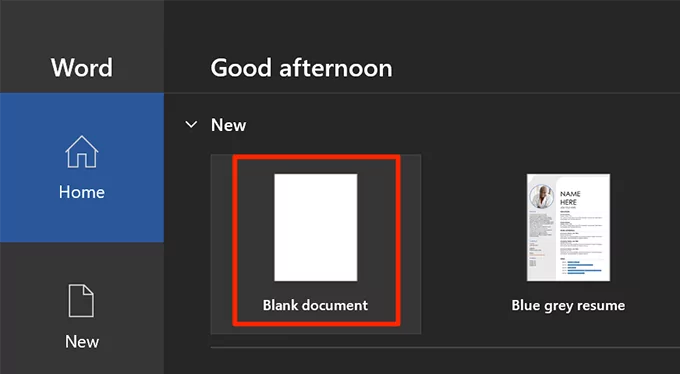The width and height of the screenshot is (680, 374).
Task: Open the Blue grey resume template thumbnail
Action: [568, 227]
